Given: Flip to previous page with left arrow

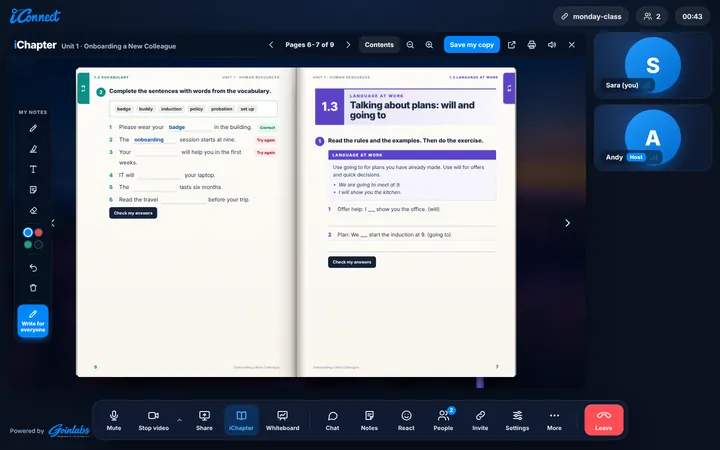Looking at the screenshot, I should pyautogui.click(x=53, y=223).
